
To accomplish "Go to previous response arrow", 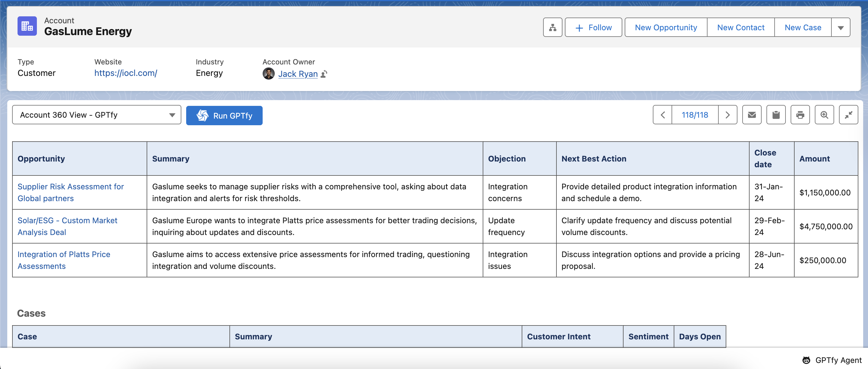I will (662, 115).
